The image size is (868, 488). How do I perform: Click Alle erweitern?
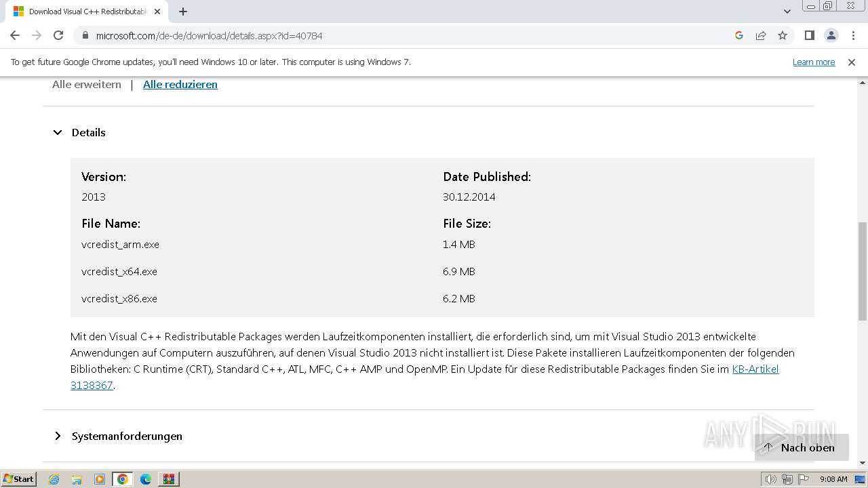(x=87, y=84)
